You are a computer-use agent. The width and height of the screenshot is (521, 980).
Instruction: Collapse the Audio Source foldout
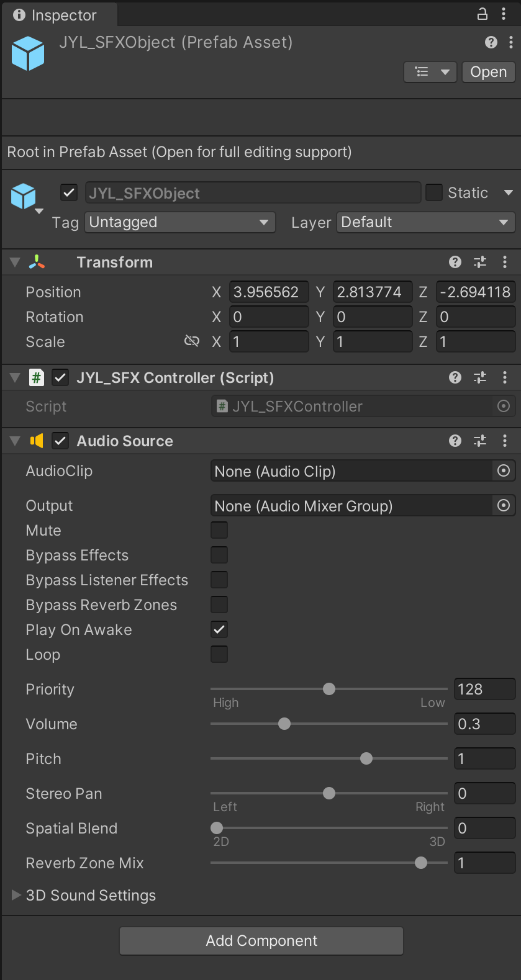(16, 441)
